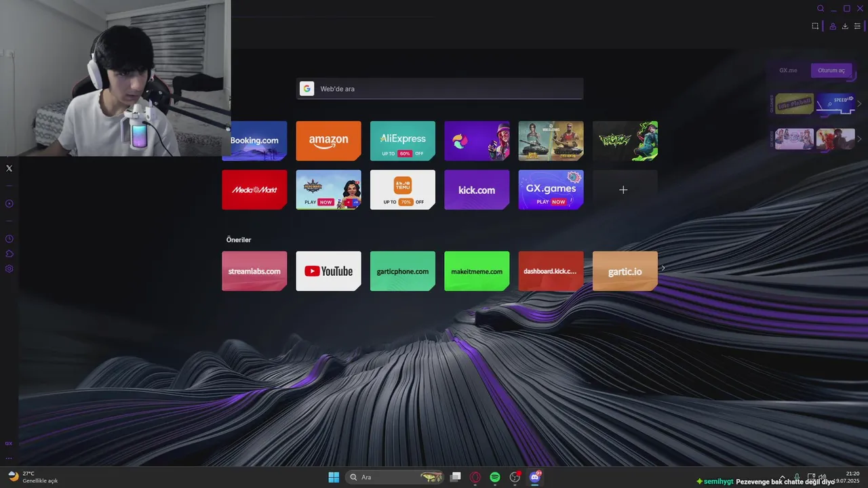Open the makeitmeme.com suggestion tile
The image size is (868, 488).
[477, 271]
